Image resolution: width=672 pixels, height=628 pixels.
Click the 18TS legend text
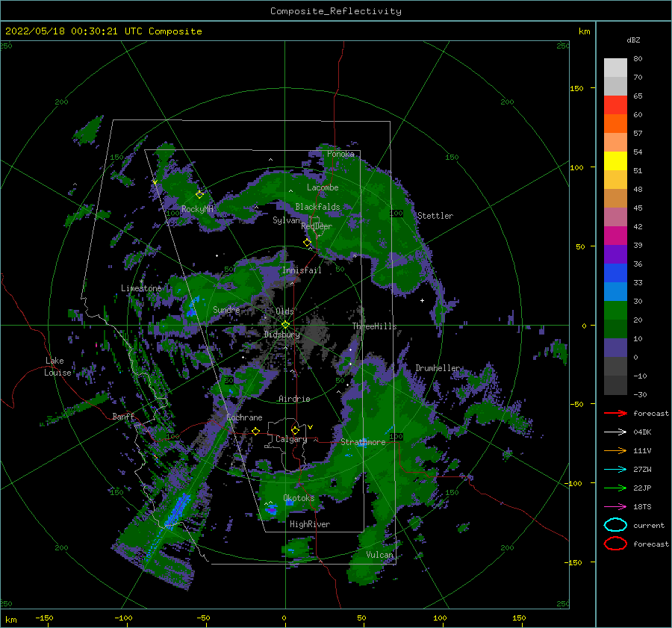click(x=642, y=507)
